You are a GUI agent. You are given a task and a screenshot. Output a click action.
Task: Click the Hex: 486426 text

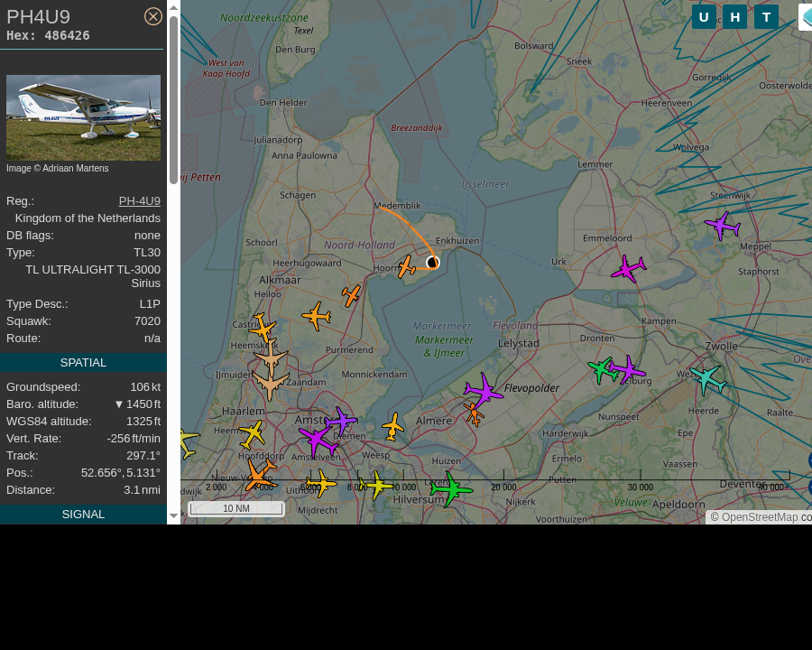tap(48, 35)
